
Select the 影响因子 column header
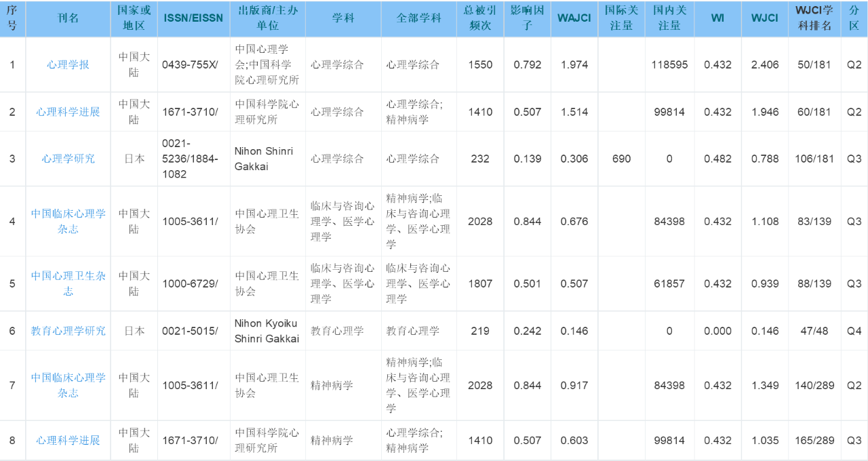(527, 18)
